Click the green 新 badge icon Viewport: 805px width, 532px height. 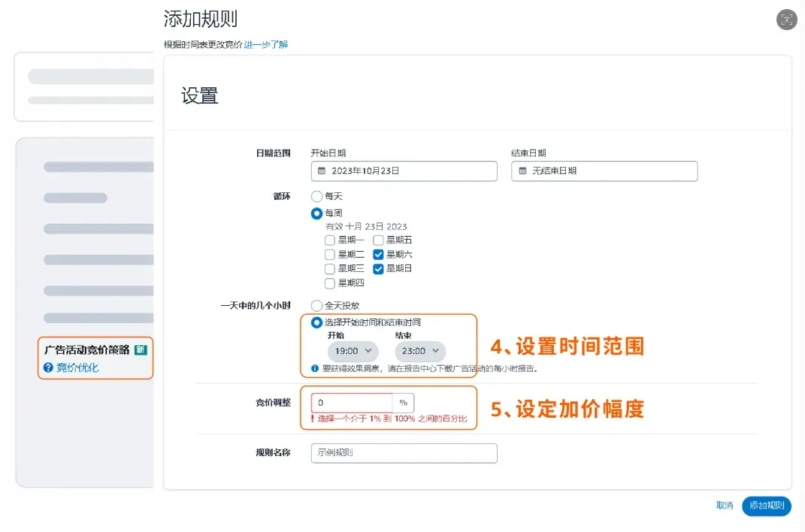coord(141,350)
